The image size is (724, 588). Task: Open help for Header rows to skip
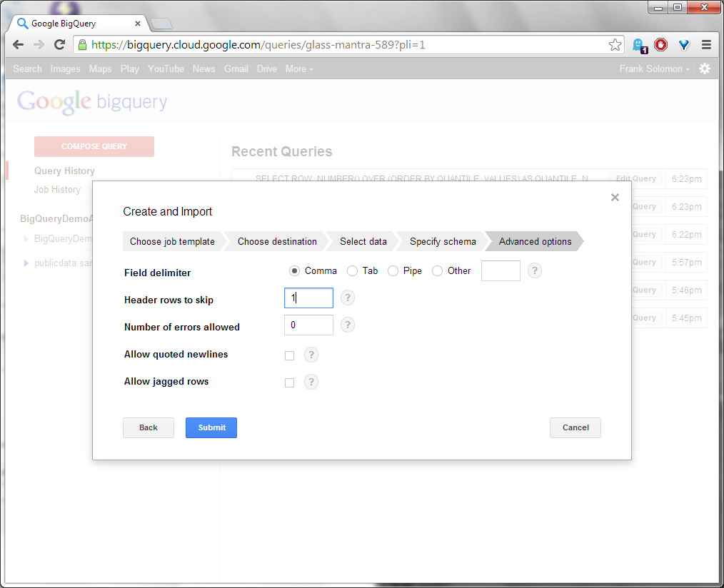click(347, 298)
